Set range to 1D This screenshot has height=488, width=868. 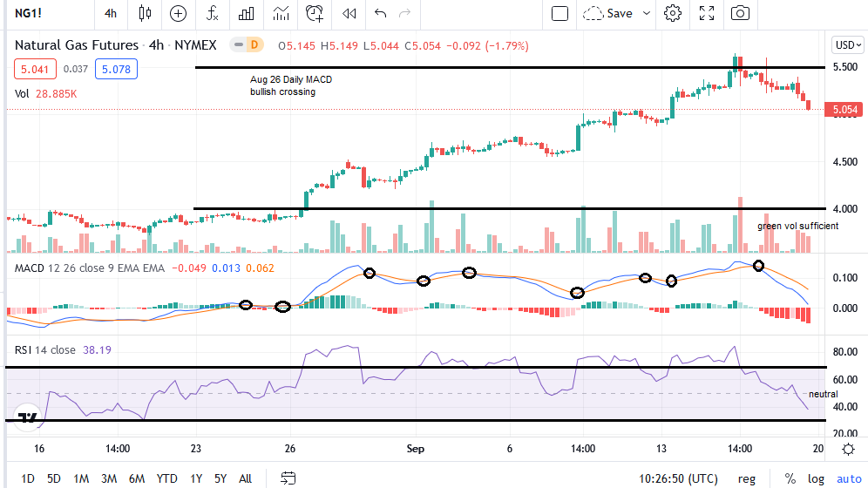tap(28, 478)
